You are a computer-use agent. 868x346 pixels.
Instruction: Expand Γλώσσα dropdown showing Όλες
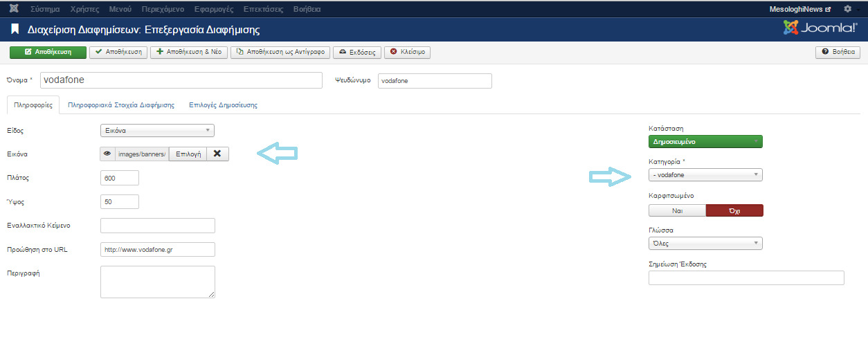click(x=705, y=244)
